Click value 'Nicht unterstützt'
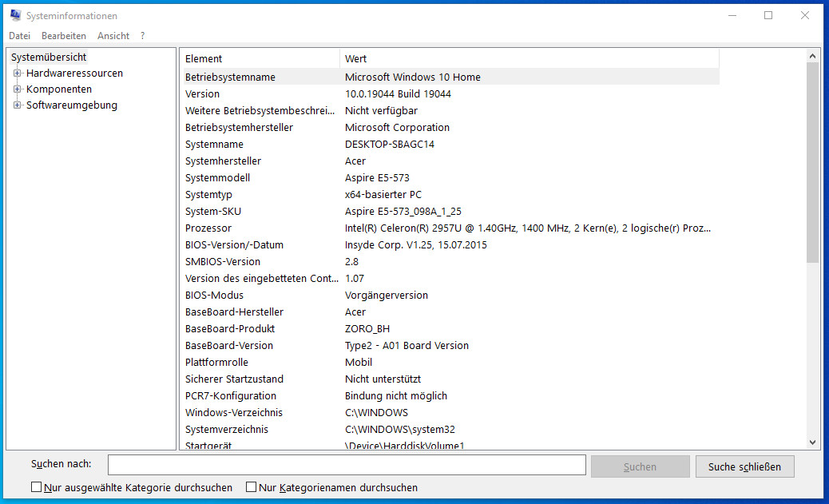 [383, 379]
